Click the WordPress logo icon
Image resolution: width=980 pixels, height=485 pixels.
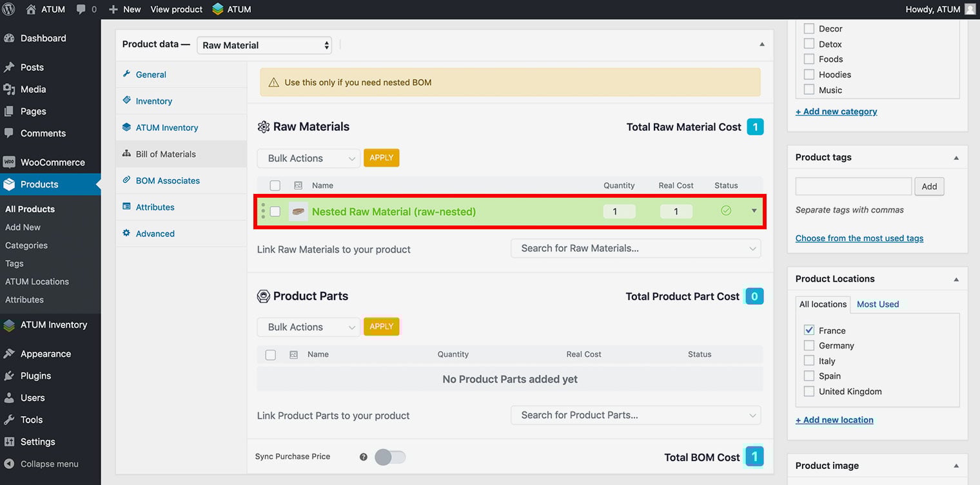pyautogui.click(x=8, y=9)
